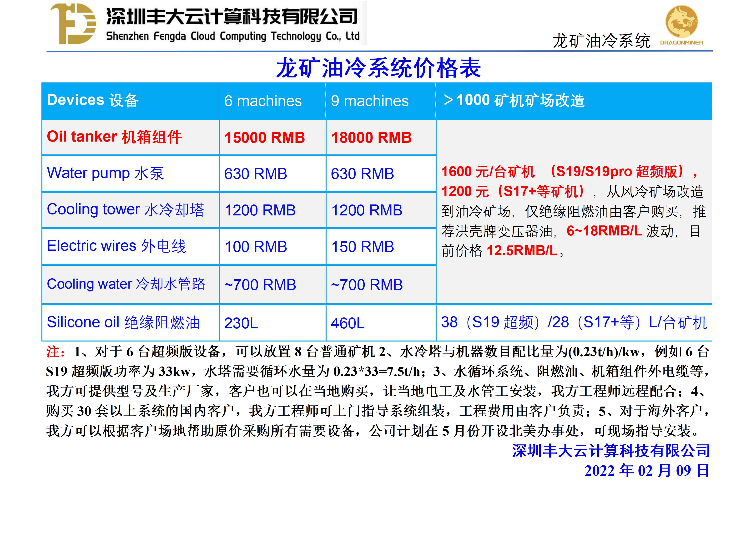Image resolution: width=756 pixels, height=535 pixels.
Task: Click the red text 1200 元（S17+等矿机）
Action: click(x=513, y=191)
